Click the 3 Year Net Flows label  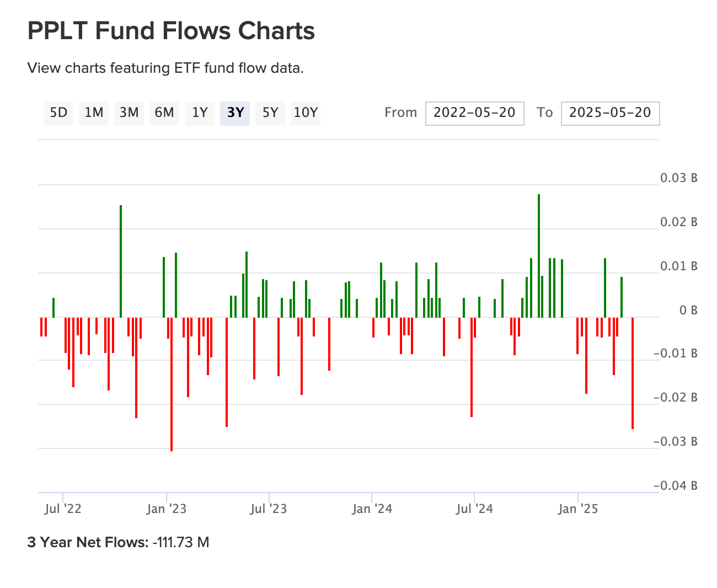click(x=88, y=542)
